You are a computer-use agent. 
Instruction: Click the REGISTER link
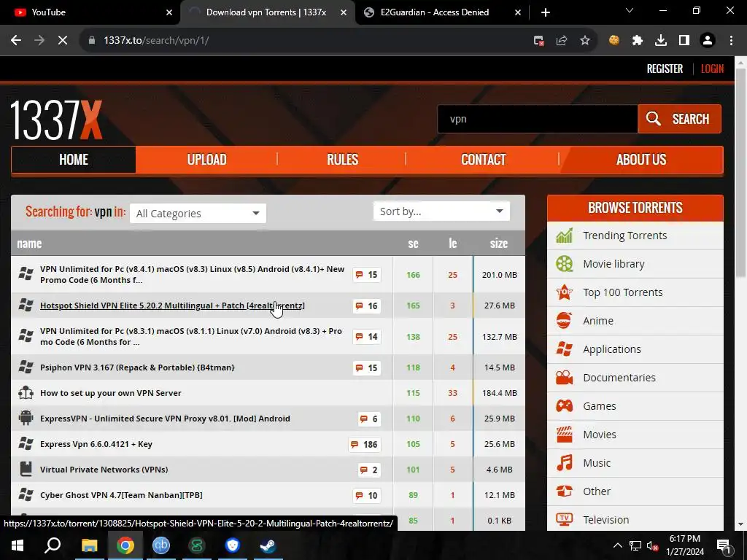pyautogui.click(x=665, y=69)
